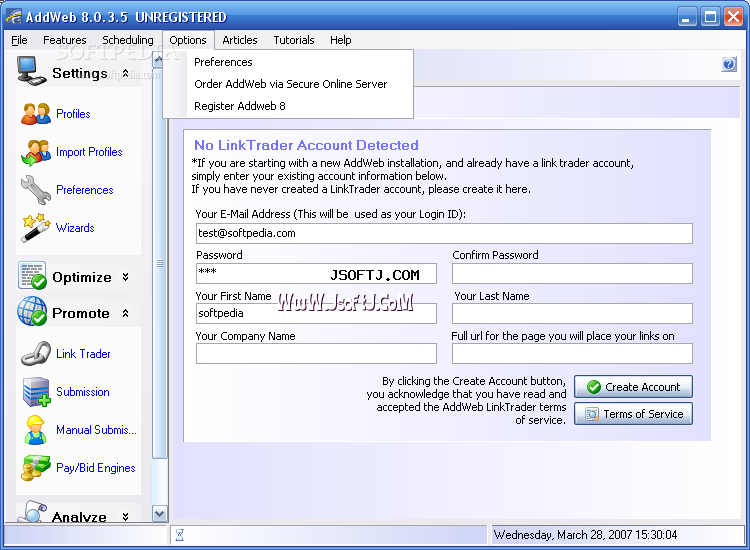Click the Settings section header label
This screenshot has width=750, height=550.
79,73
